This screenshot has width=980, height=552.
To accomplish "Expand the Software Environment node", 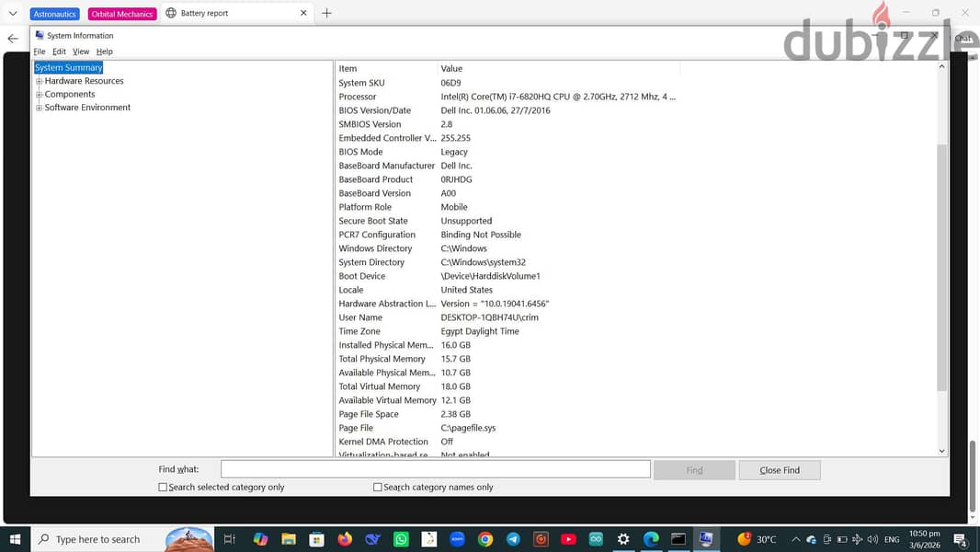I will (39, 108).
